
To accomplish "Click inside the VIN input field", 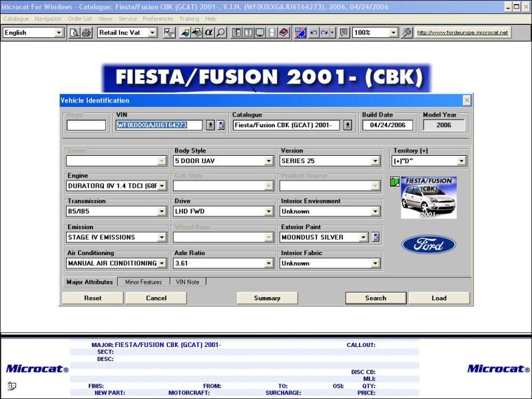I will click(x=160, y=125).
